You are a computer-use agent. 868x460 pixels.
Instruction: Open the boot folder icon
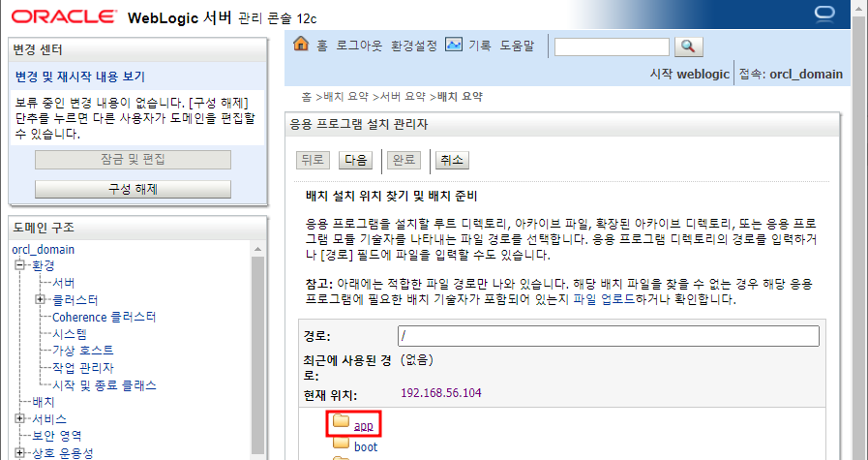point(341,443)
